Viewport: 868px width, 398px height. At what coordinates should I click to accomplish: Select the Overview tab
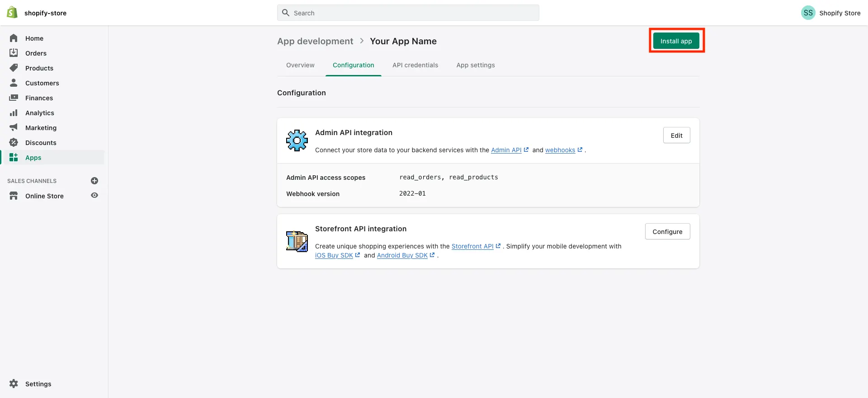pos(300,65)
